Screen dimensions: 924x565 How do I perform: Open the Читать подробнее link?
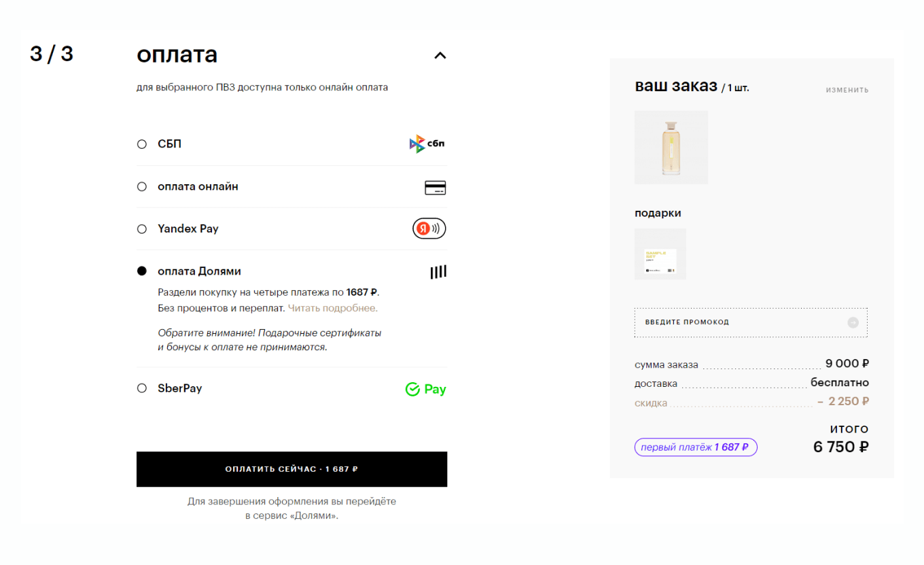[333, 308]
